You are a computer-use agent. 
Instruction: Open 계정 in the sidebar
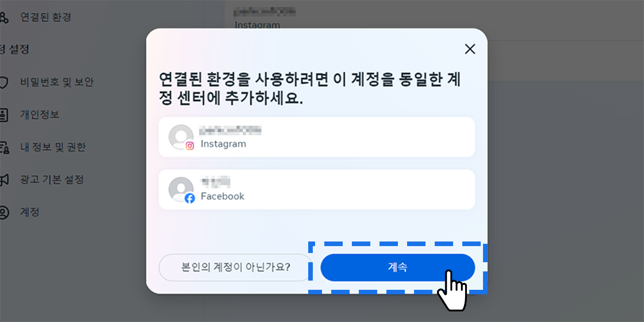pyautogui.click(x=29, y=212)
